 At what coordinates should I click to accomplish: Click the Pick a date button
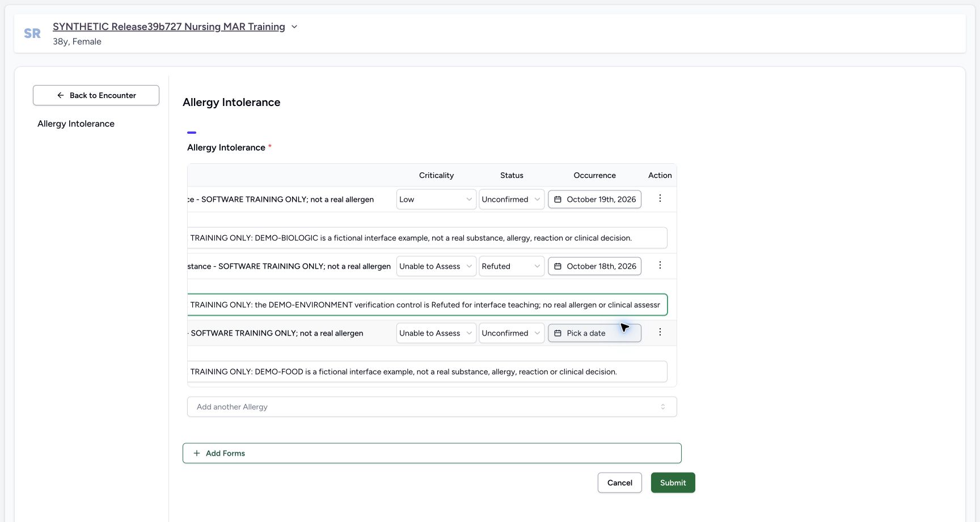pos(594,333)
